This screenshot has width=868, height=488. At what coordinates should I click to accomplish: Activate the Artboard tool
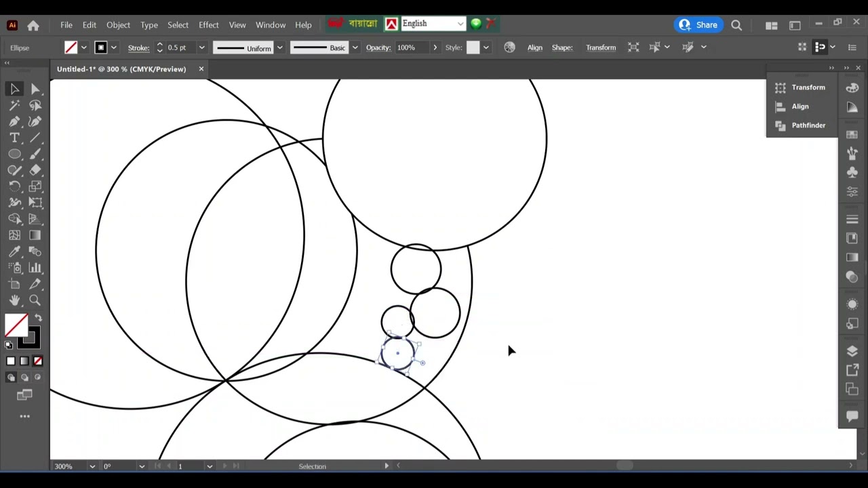pyautogui.click(x=14, y=284)
